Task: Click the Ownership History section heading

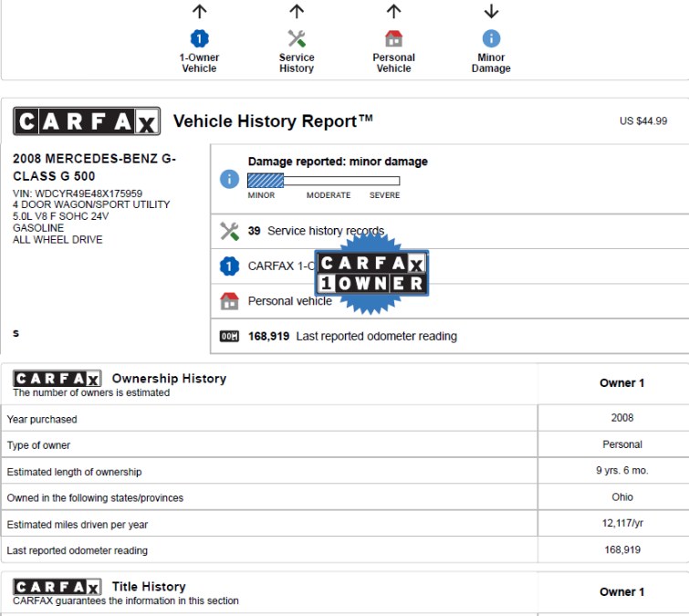Action: (169, 379)
